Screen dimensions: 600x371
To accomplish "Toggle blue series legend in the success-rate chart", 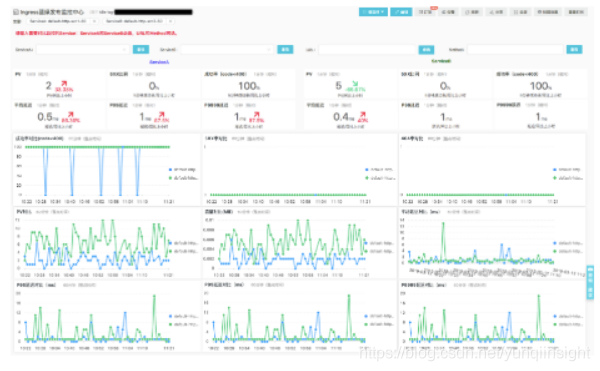I will 183,169.
